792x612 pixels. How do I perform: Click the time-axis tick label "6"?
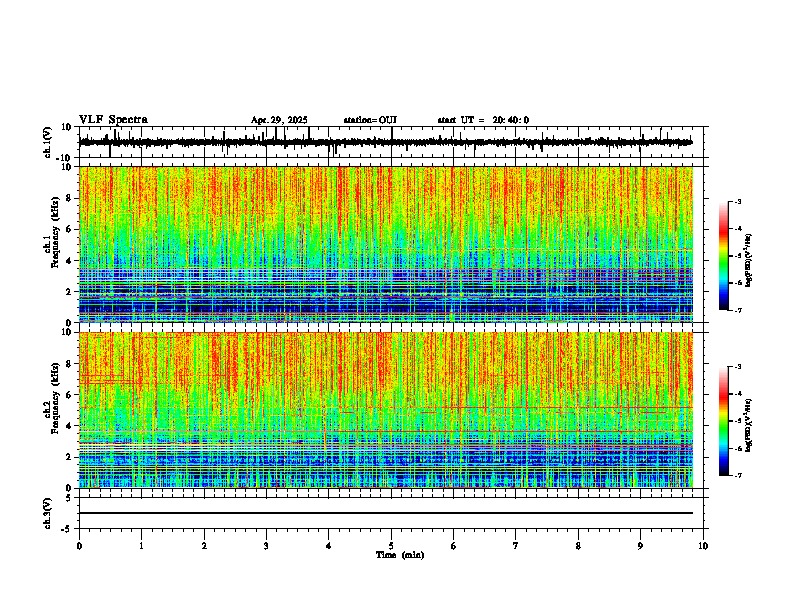pyautogui.click(x=454, y=546)
